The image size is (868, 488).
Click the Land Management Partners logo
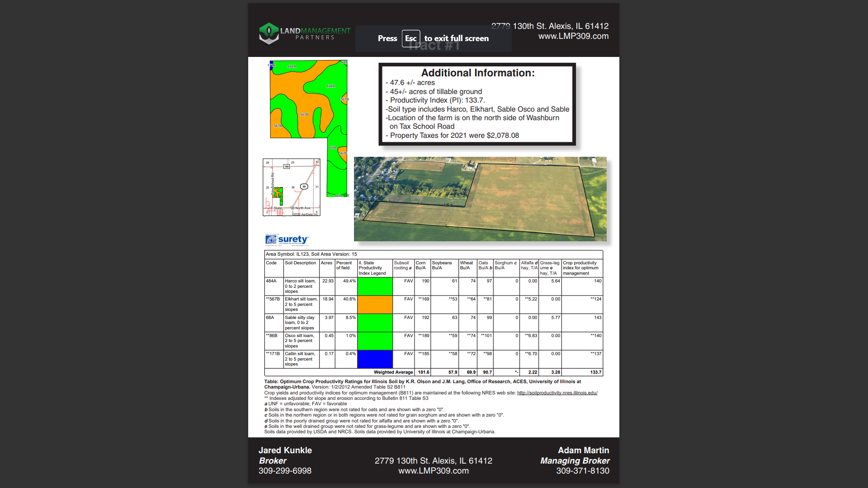click(305, 33)
